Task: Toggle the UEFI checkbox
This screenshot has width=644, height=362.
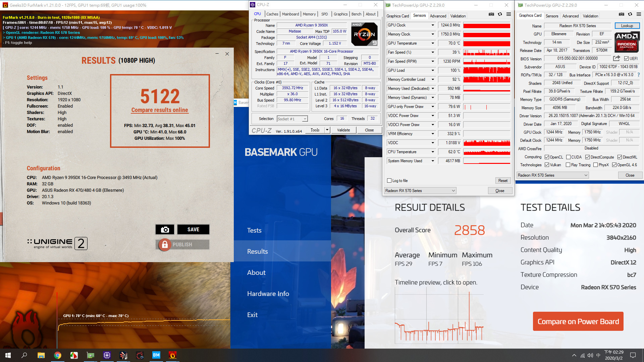Action: click(x=626, y=59)
